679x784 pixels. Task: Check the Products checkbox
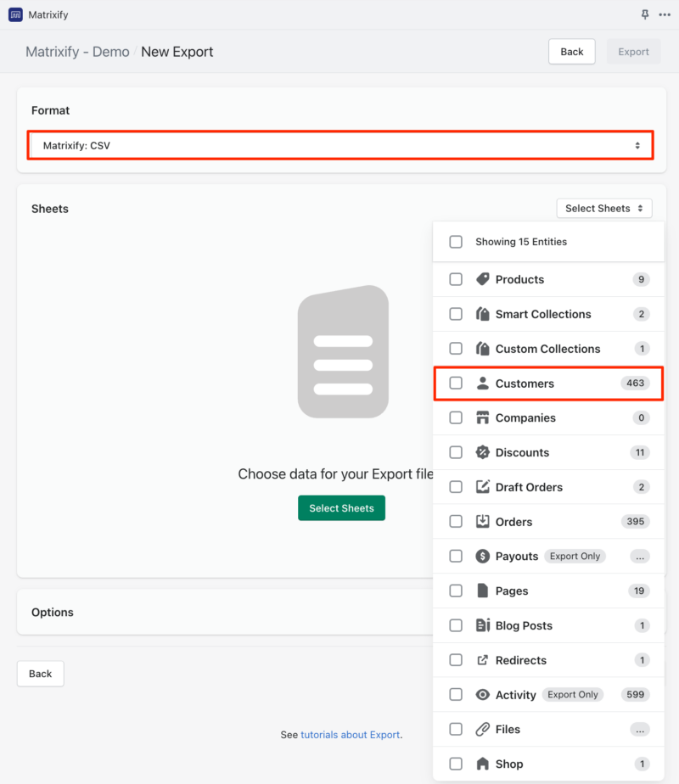click(456, 279)
